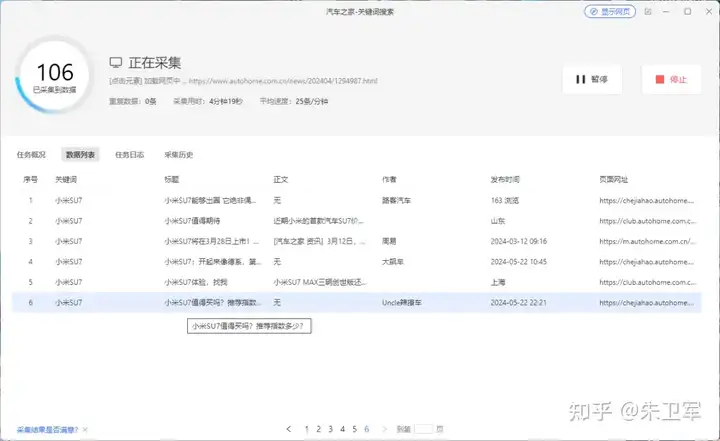720x441 pixels.
Task: Click publish time 163 浏览
Action: (505, 201)
